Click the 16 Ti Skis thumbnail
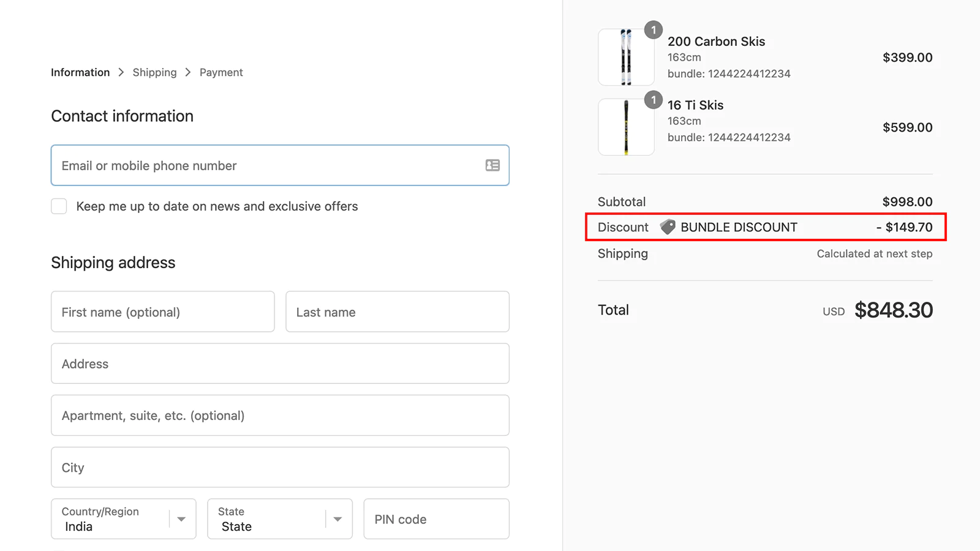The height and width of the screenshot is (551, 980). pos(625,127)
